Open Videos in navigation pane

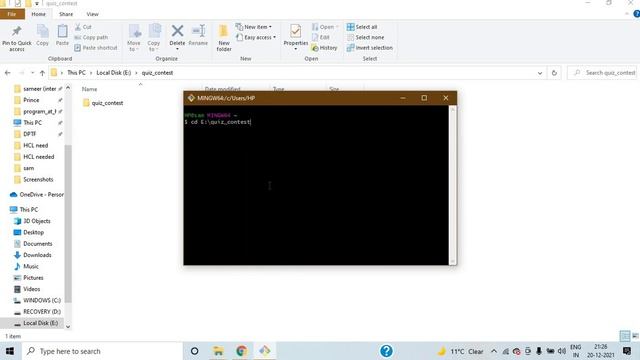pos(31,289)
